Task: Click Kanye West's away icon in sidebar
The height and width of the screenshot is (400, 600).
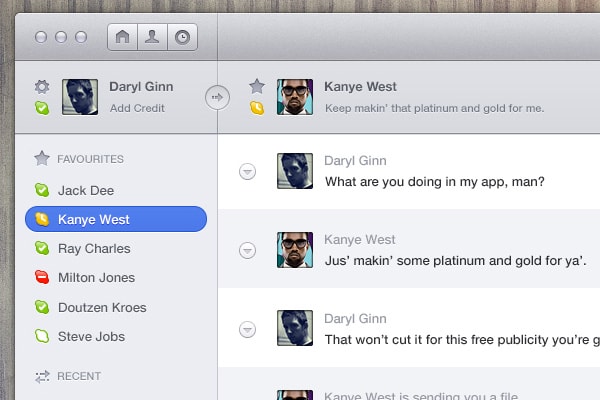Action: click(x=42, y=219)
